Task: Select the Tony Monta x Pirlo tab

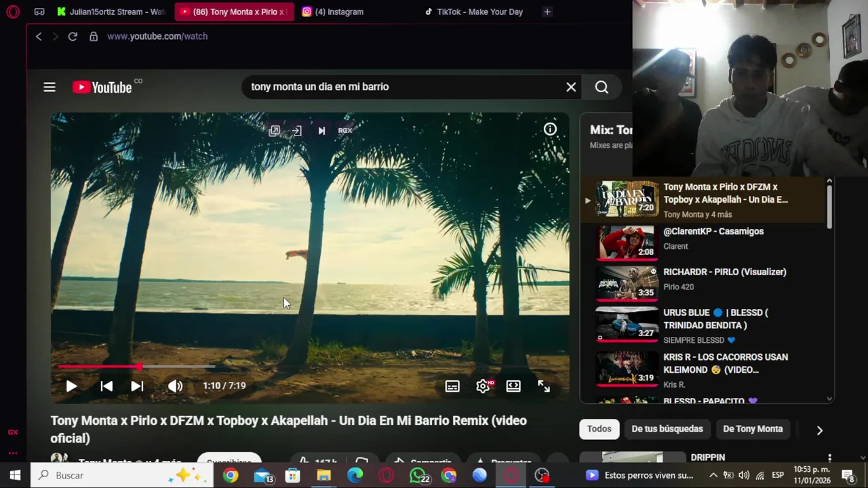Action: point(234,12)
